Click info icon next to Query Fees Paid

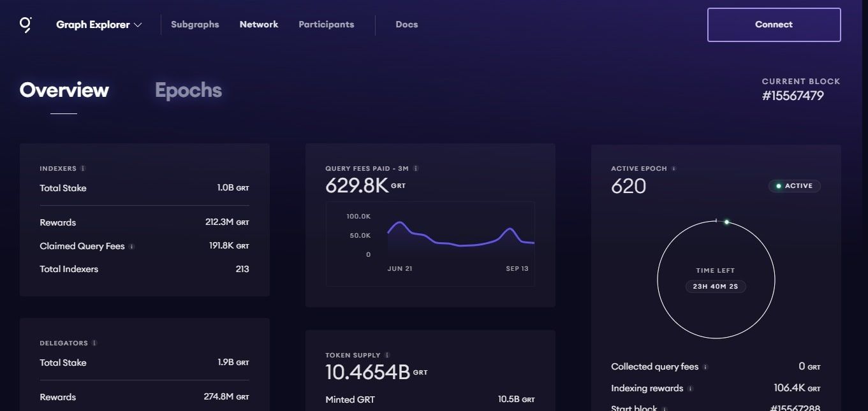[x=416, y=168]
